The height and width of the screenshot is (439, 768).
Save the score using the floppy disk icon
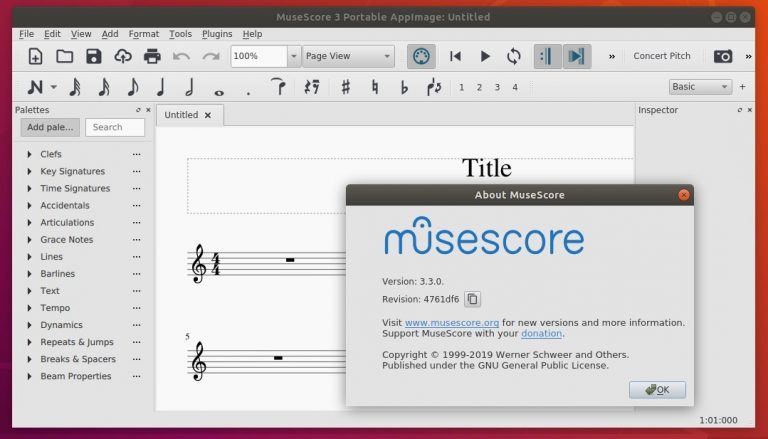point(94,56)
